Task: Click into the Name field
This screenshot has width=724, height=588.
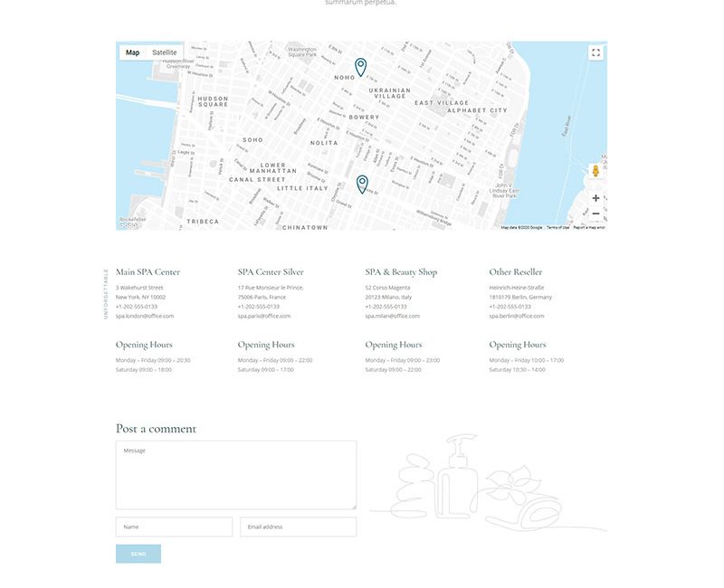Action: pos(174,526)
